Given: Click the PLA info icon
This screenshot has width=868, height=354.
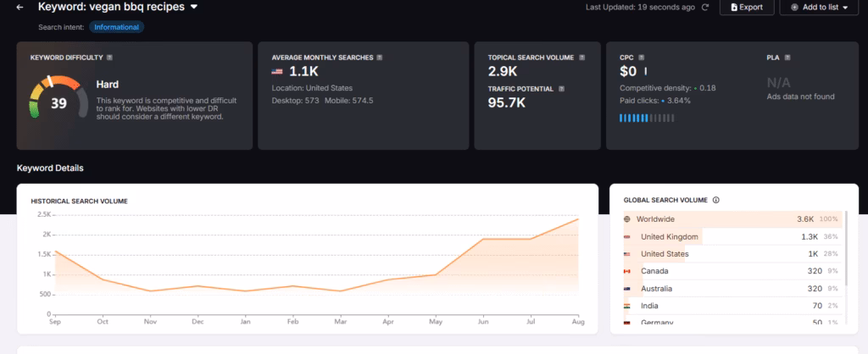Looking at the screenshot, I should tap(785, 58).
